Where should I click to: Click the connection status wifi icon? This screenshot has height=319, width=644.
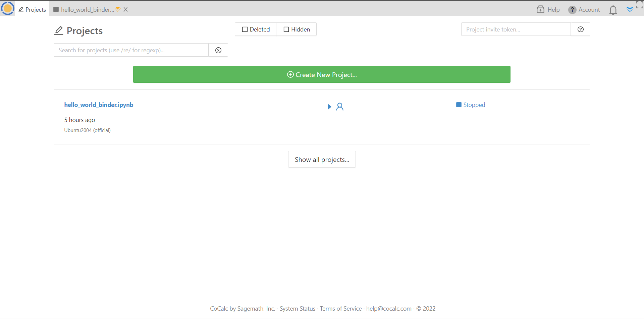tap(630, 9)
